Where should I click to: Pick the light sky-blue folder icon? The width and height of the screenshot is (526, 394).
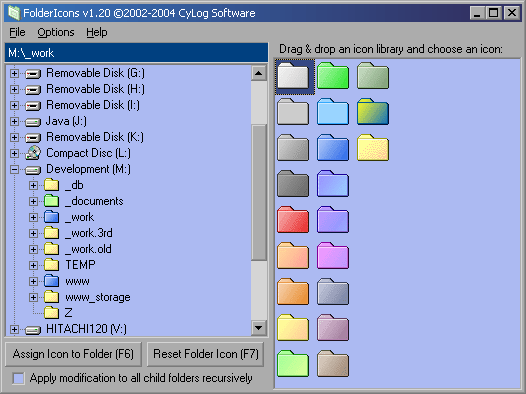tap(333, 112)
